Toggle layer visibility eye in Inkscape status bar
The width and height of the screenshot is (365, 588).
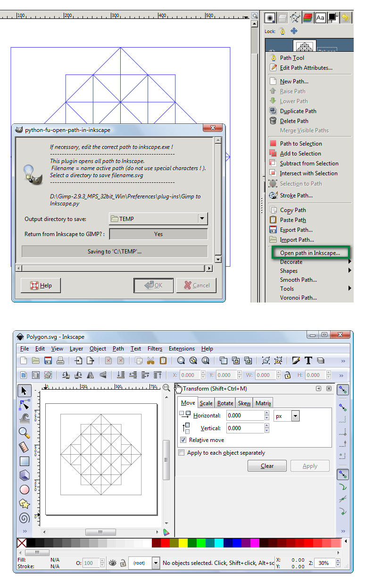[112, 563]
